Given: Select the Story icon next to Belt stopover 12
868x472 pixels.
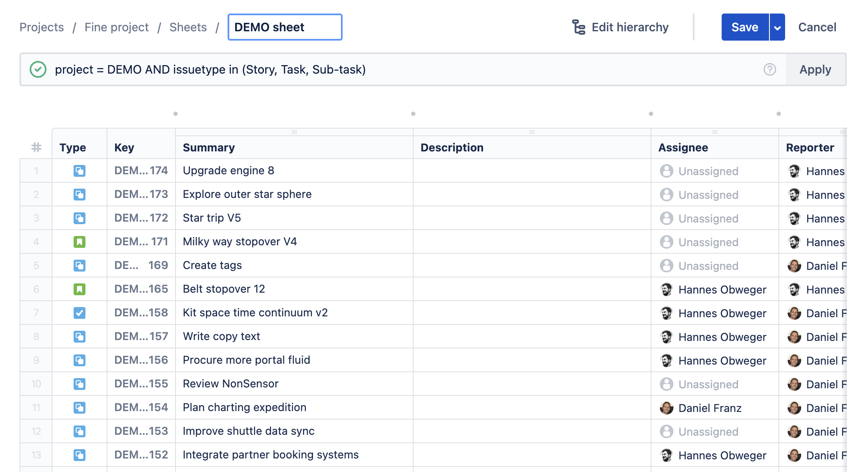Looking at the screenshot, I should [79, 289].
